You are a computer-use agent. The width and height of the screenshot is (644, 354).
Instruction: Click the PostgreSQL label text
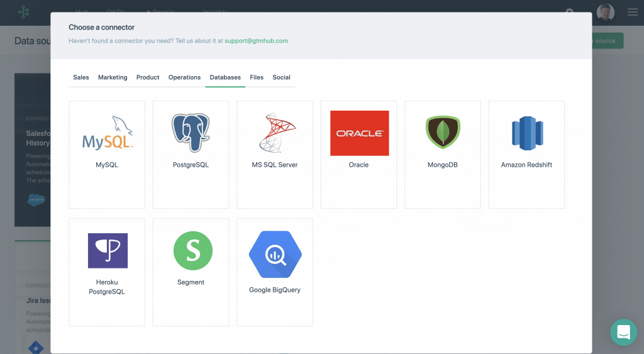tap(191, 165)
